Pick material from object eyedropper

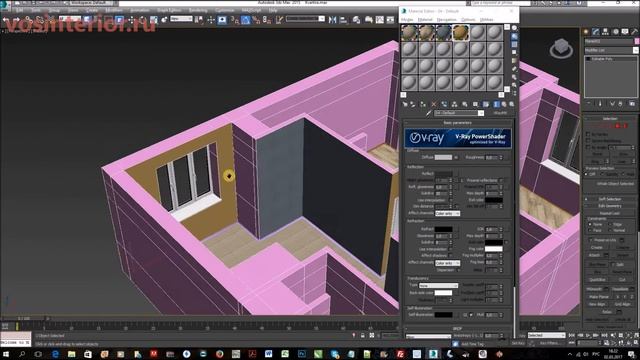pos(429,113)
